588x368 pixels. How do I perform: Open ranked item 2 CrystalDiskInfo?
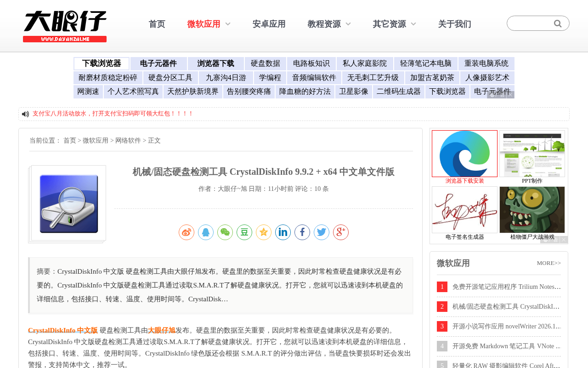(507, 307)
